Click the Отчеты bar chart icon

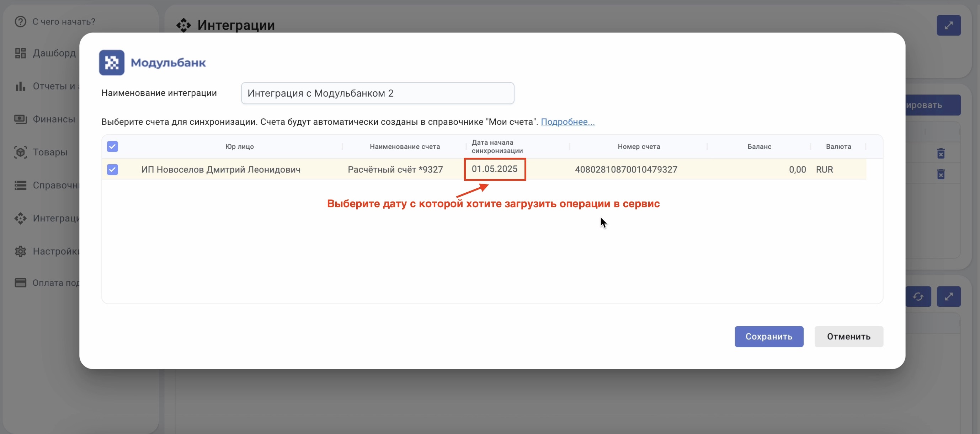click(21, 86)
